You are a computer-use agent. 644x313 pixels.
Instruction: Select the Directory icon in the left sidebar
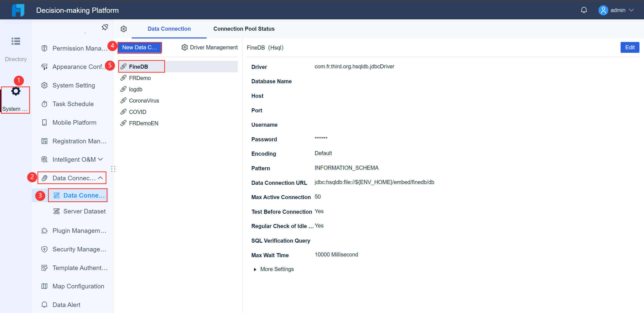tap(16, 41)
